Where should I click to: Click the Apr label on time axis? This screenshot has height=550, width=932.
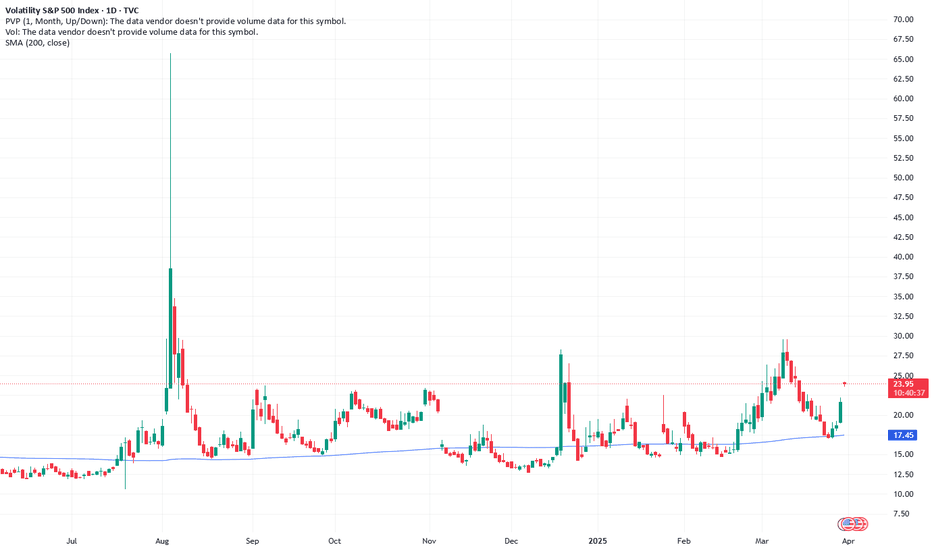click(848, 541)
